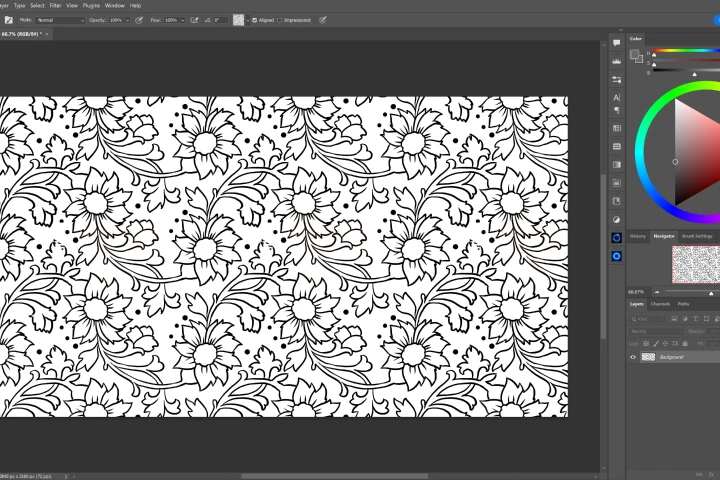Open the Filter menu
The height and width of the screenshot is (480, 720).
(55, 6)
